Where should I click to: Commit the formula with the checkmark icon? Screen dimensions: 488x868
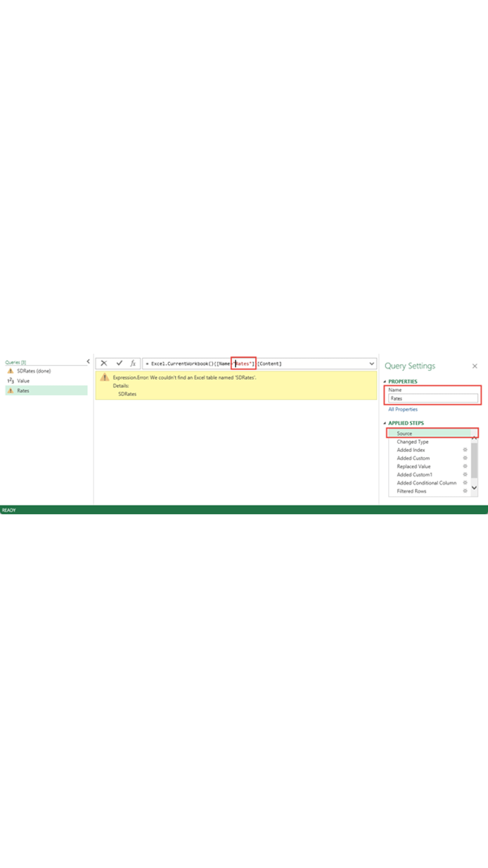point(119,364)
